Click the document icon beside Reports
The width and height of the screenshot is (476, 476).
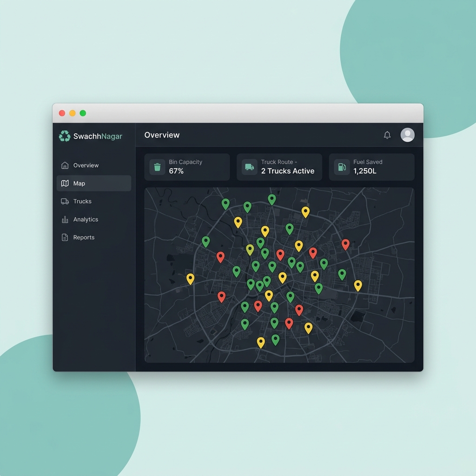click(65, 237)
